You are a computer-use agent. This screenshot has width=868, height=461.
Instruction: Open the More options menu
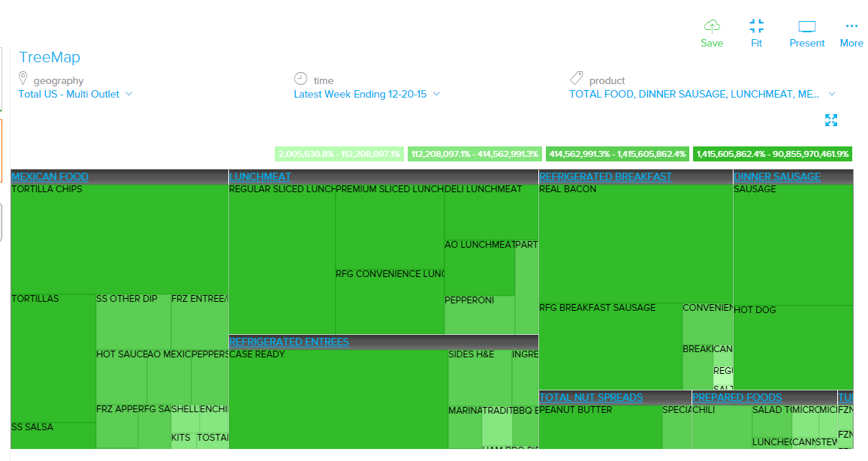pos(851,26)
